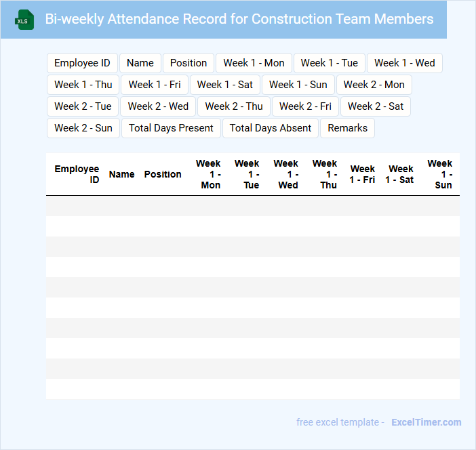The image size is (476, 450).
Task: Click the page title heading text
Action: pos(239,19)
